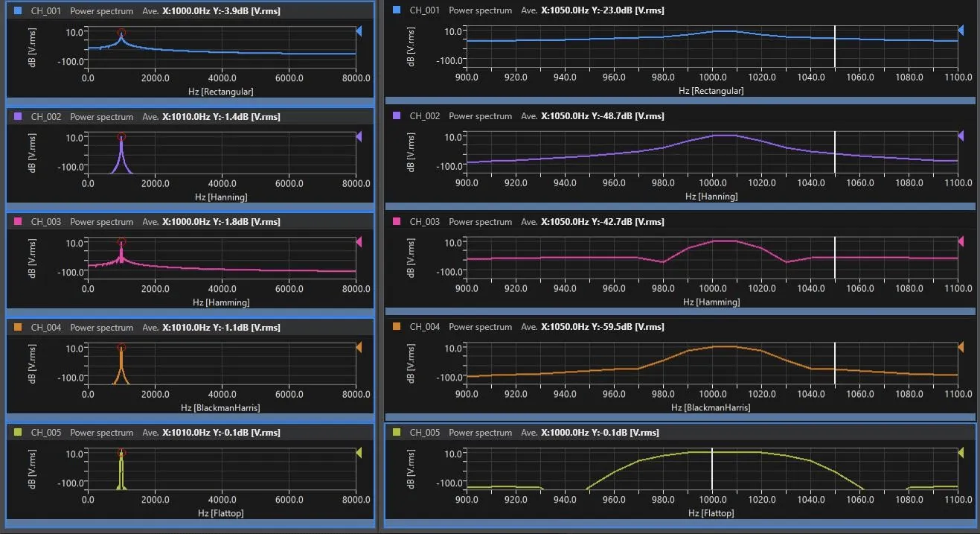
Task: Click the blue color square of CH_001 in the 900–1100 Hz graph
Action: (x=397, y=10)
